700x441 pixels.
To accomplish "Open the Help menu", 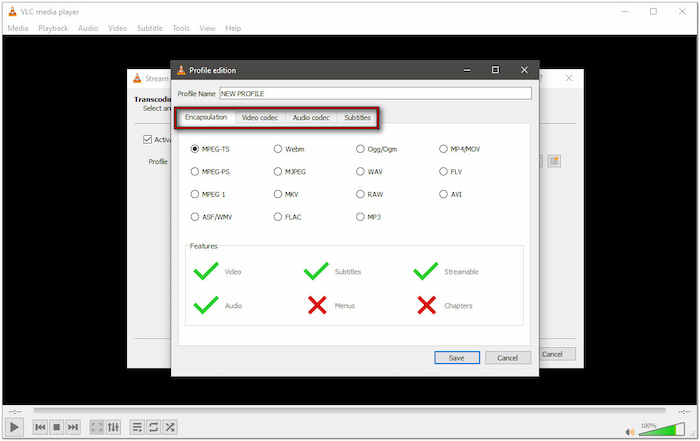I will pyautogui.click(x=233, y=28).
